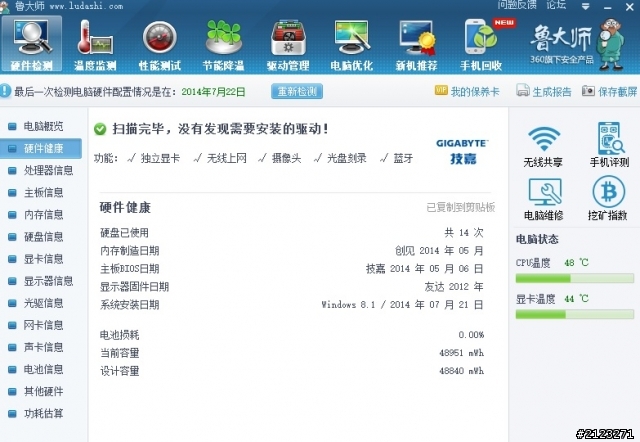
Task: Open 我的保养卡 VIP card link
Action: (x=467, y=91)
